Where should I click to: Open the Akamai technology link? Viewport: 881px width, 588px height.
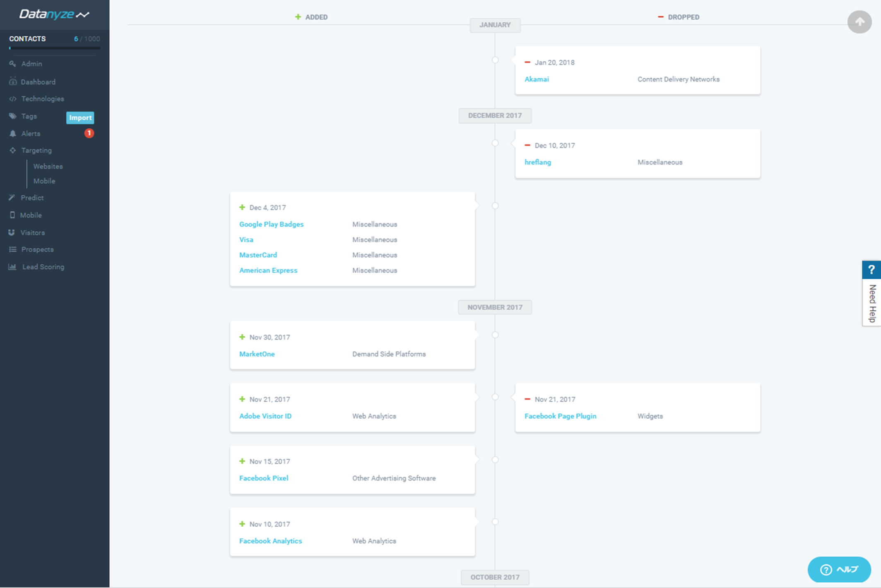coord(537,79)
